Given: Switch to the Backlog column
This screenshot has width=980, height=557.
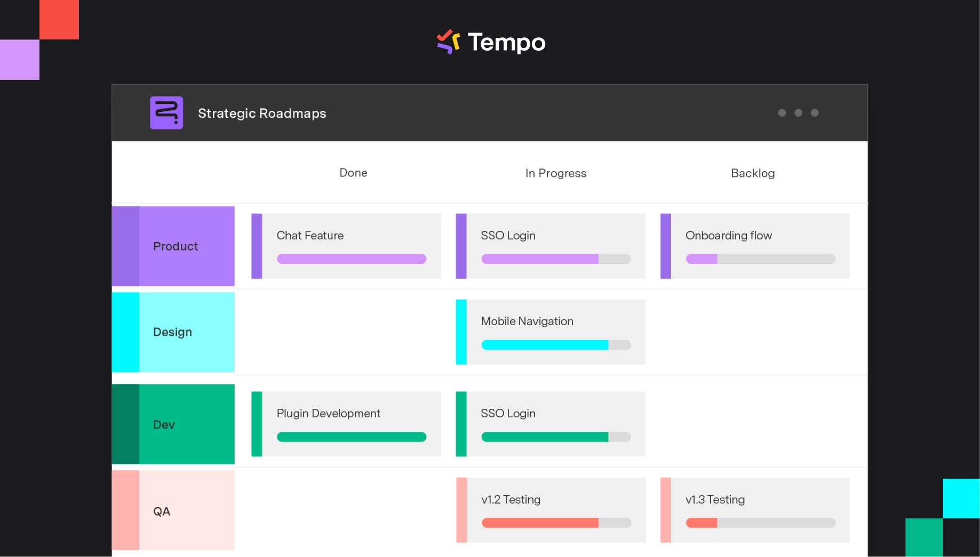Looking at the screenshot, I should [x=753, y=173].
